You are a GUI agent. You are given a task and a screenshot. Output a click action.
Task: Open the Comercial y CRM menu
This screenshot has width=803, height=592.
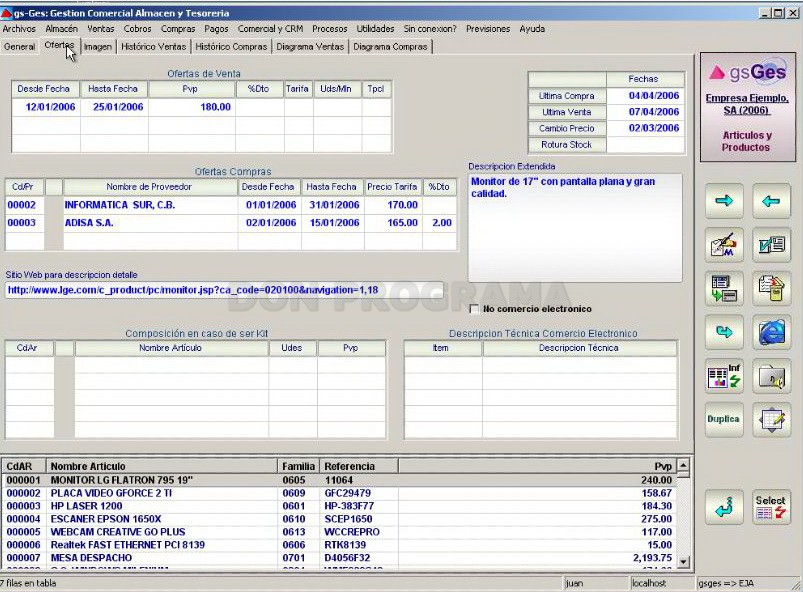(x=270, y=29)
